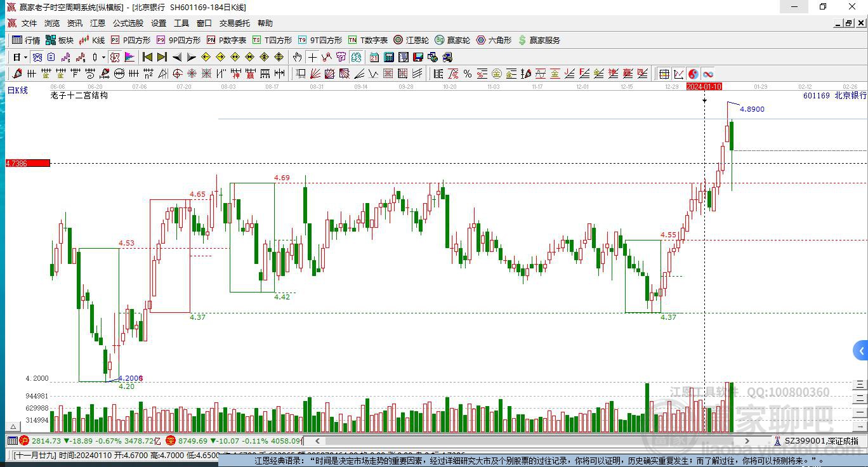Open the 板块 sector view
Image resolution: width=868 pixels, height=467 pixels.
pos(60,40)
